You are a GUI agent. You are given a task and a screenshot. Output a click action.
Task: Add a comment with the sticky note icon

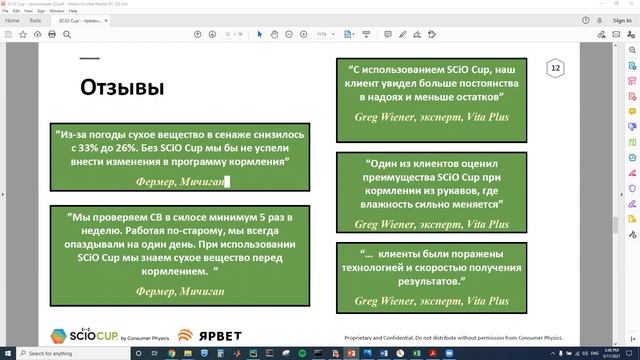coord(388,35)
